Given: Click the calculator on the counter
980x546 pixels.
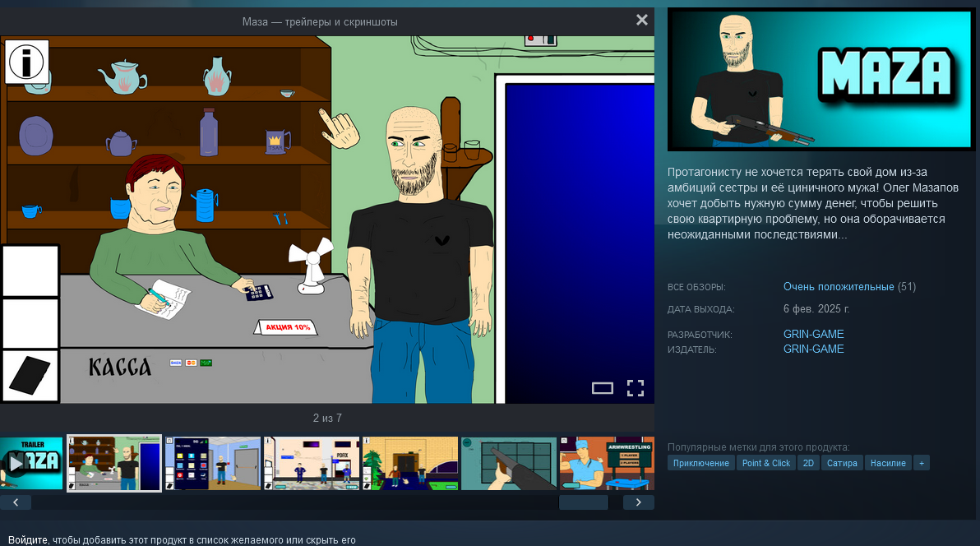Looking at the screenshot, I should pos(258,292).
